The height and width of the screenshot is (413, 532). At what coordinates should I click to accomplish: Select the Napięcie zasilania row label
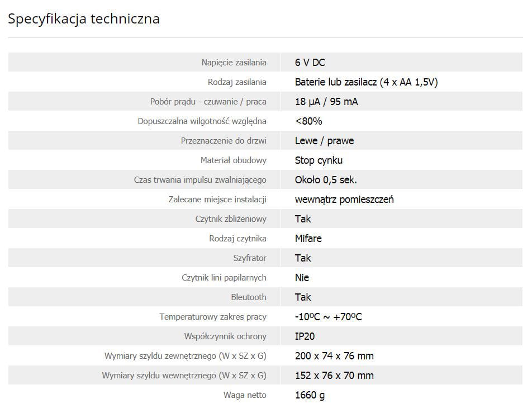coord(234,63)
